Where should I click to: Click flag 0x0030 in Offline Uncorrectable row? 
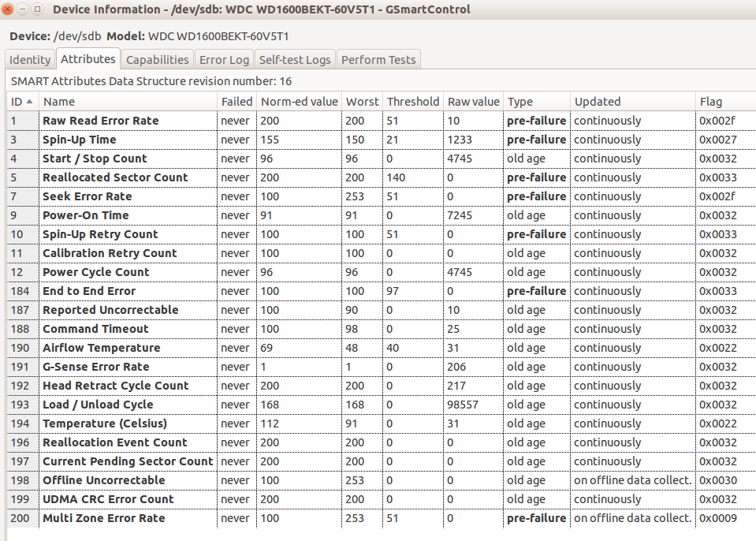pos(718,480)
